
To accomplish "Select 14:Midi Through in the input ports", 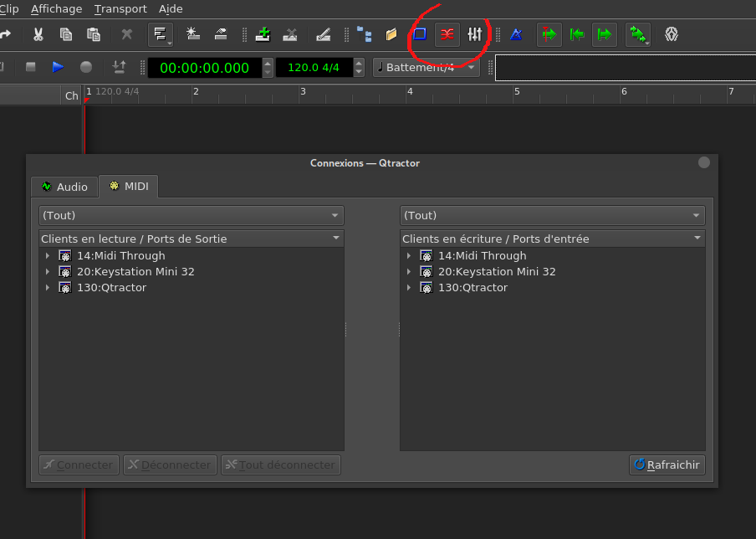I will 482,256.
